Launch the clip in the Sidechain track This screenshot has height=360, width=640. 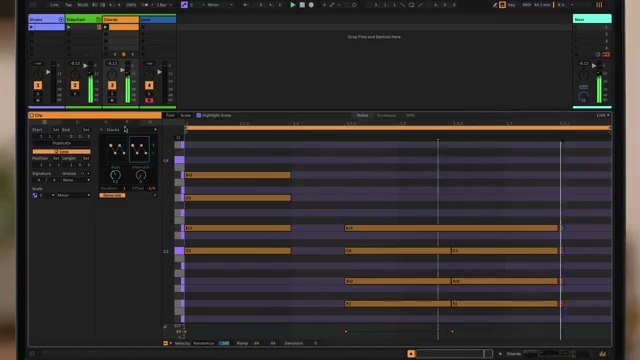pos(69,27)
